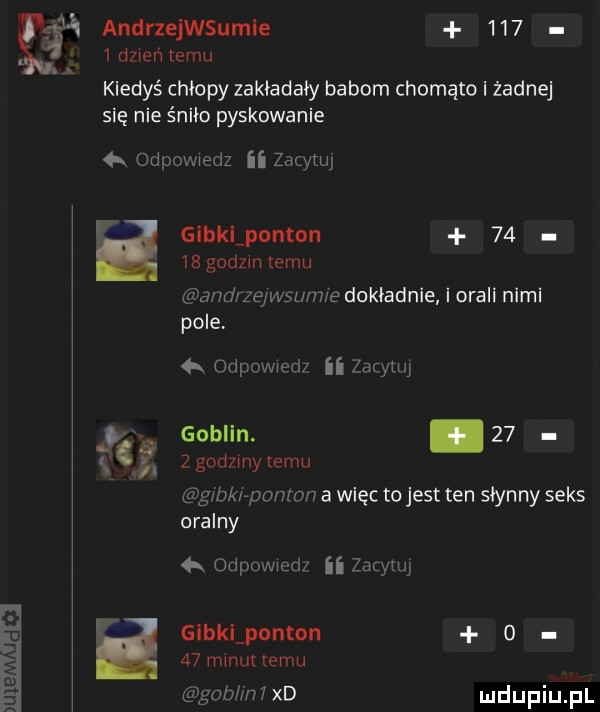600x712 pixels.
Task: Open AndrzejWSumie's avatar thumbnail
Action: [49, 44]
